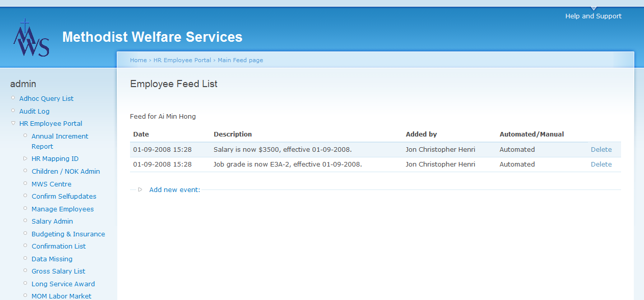Click the 'Salary is now $3500' description text
The image size is (644, 300).
282,150
